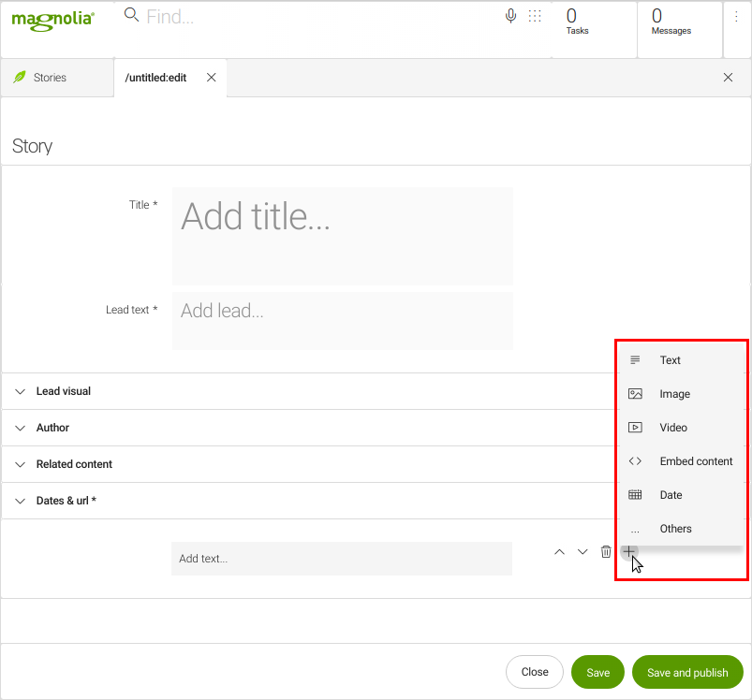Pick Video in the block type menu
Image resolution: width=752 pixels, height=700 pixels.
(x=673, y=428)
